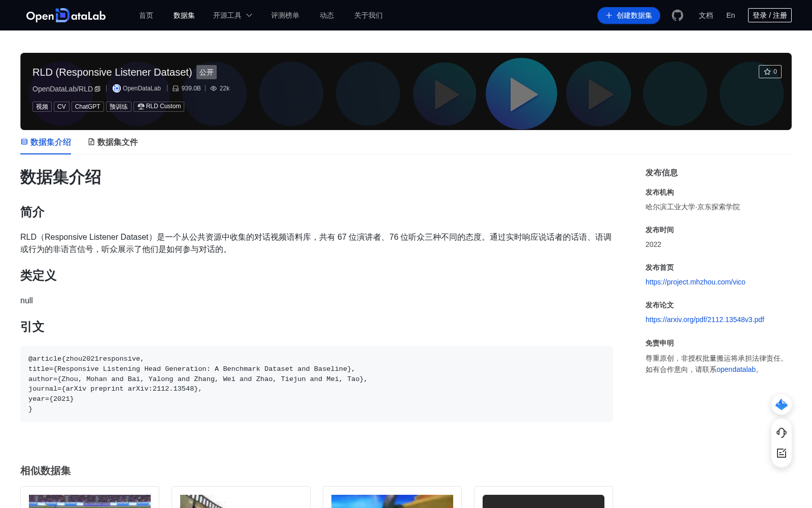Click the plus icon in create dataset button
This screenshot has height=508, width=812.
(x=609, y=15)
